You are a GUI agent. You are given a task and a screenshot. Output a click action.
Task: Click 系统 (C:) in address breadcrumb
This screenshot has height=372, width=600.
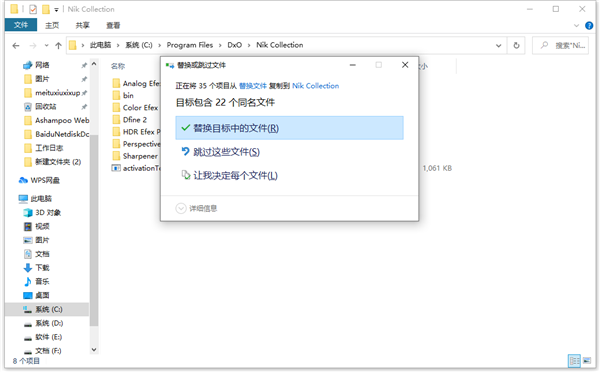coord(139,45)
